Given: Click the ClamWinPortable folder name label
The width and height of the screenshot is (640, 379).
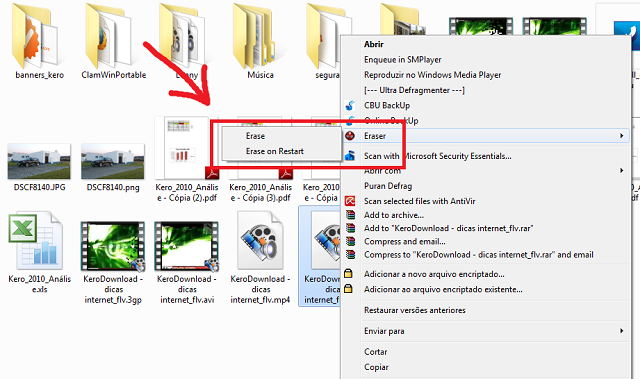Looking at the screenshot, I should [113, 75].
